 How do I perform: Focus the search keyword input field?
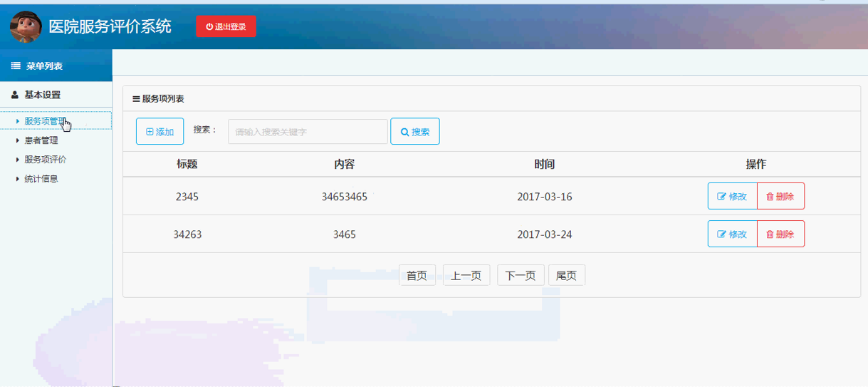coord(308,132)
